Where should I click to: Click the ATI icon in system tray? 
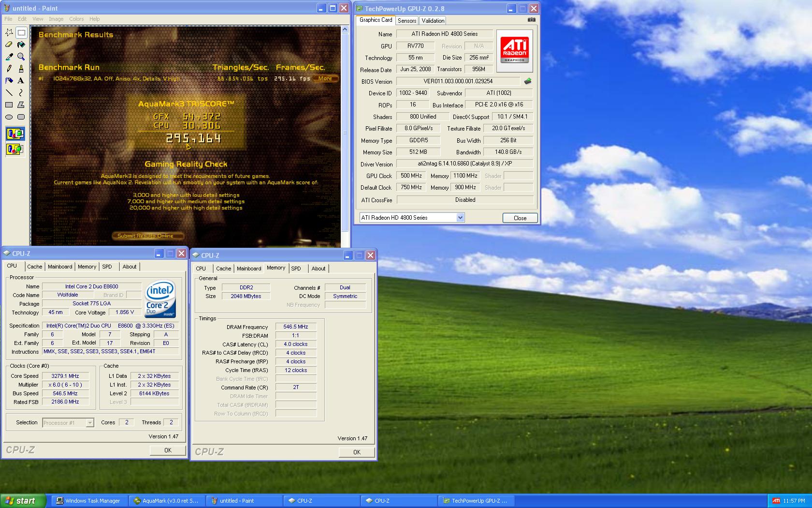coord(776,501)
